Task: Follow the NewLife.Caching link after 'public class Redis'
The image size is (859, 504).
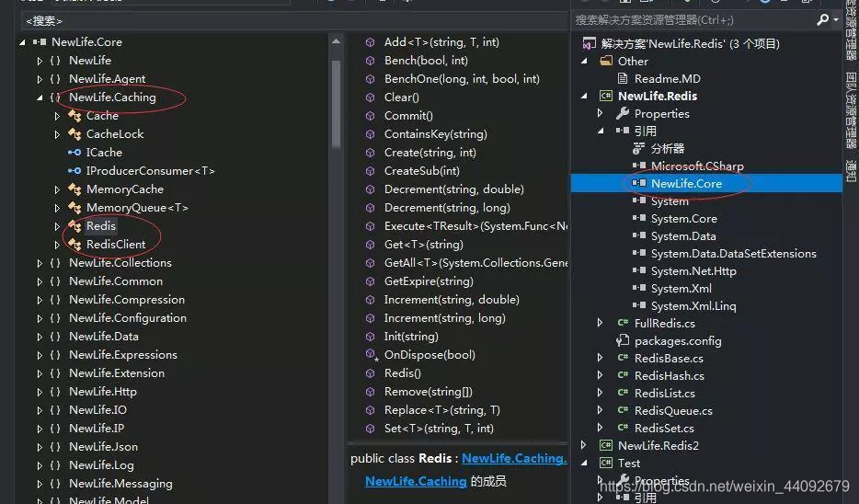Action: click(x=514, y=459)
